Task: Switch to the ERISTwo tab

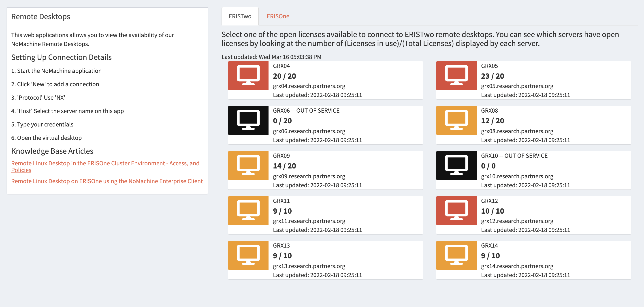Action: click(240, 16)
